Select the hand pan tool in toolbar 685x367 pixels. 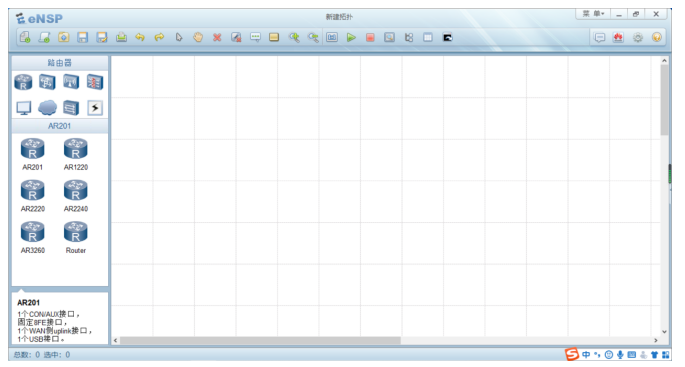tap(198, 38)
